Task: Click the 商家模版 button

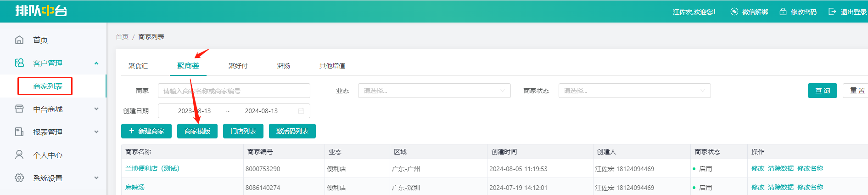Action: 197,131
